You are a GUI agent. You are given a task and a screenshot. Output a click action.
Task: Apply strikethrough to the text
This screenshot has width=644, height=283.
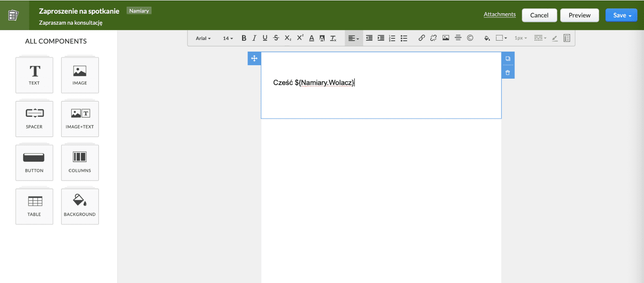click(x=276, y=38)
